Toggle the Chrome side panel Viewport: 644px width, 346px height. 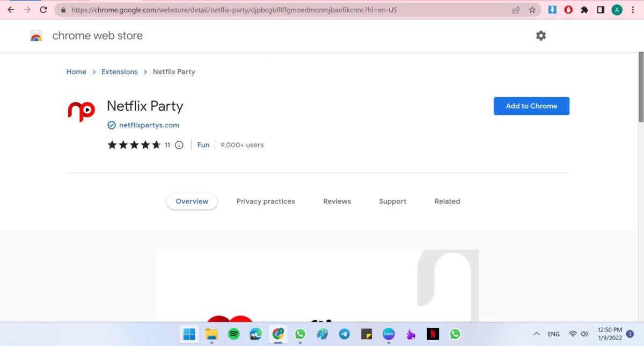(x=601, y=10)
